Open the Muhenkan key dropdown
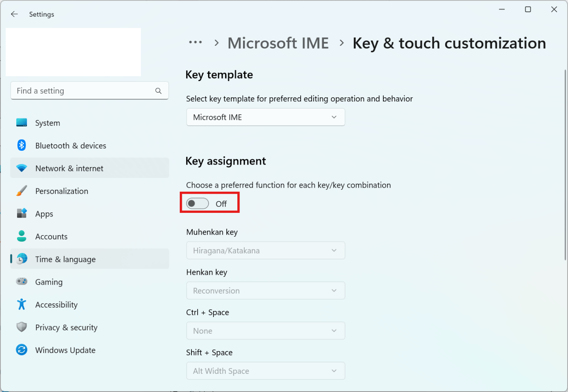 (266, 251)
